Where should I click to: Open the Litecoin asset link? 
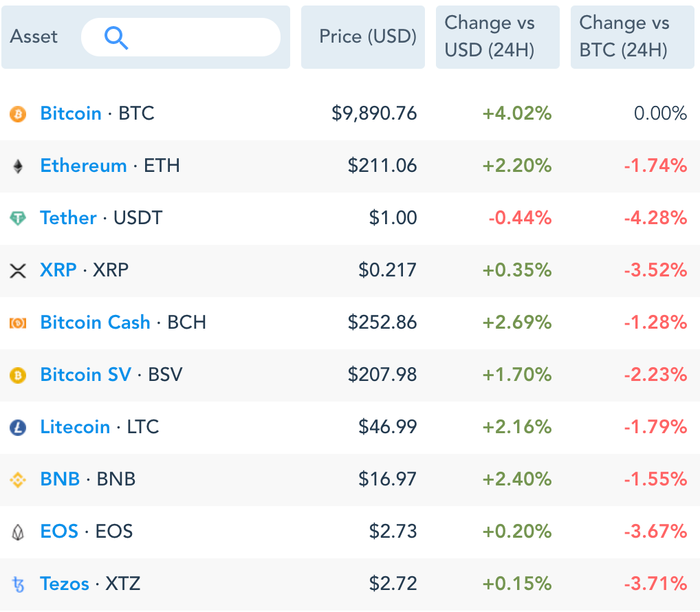point(75,427)
